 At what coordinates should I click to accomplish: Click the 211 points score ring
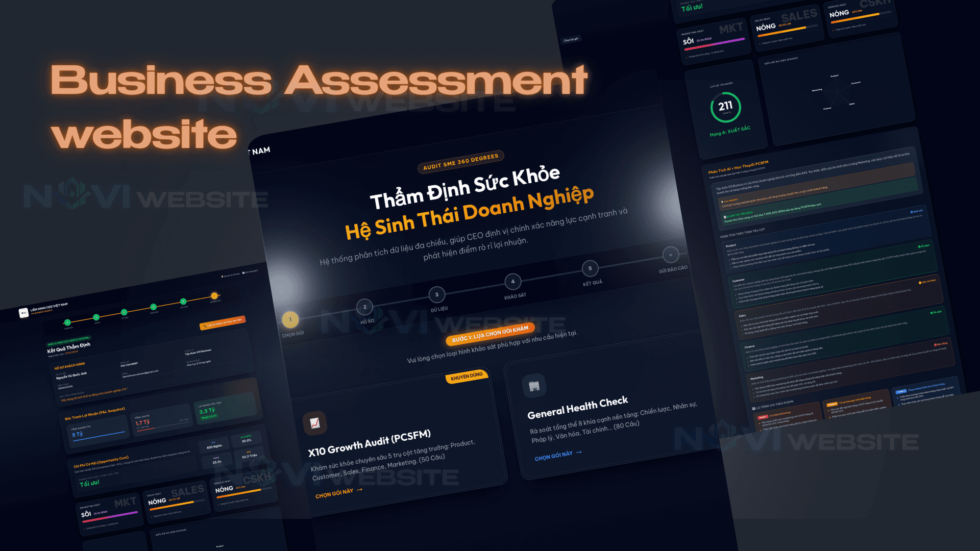(725, 107)
